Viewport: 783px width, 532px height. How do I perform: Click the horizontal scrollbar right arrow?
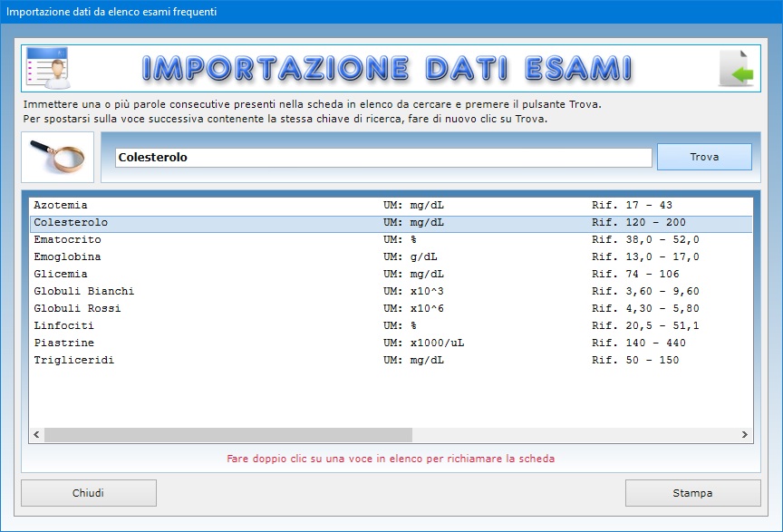pos(744,435)
